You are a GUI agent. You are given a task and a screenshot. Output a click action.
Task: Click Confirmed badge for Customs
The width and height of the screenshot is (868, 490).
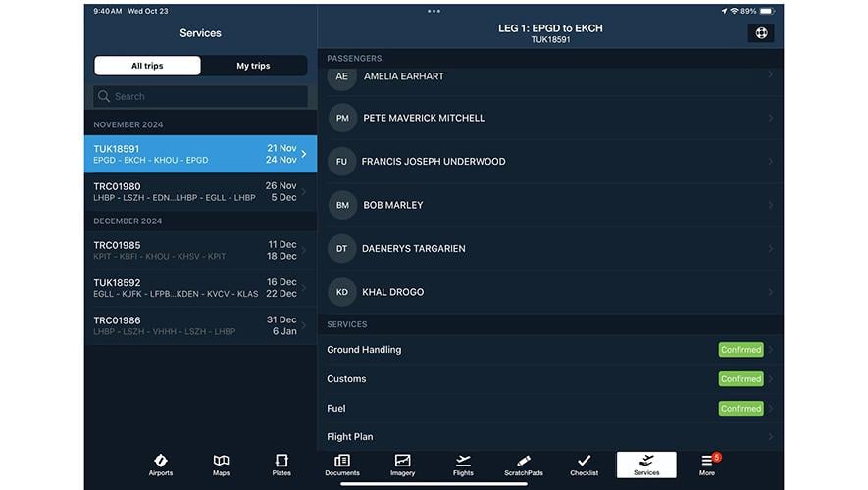740,379
